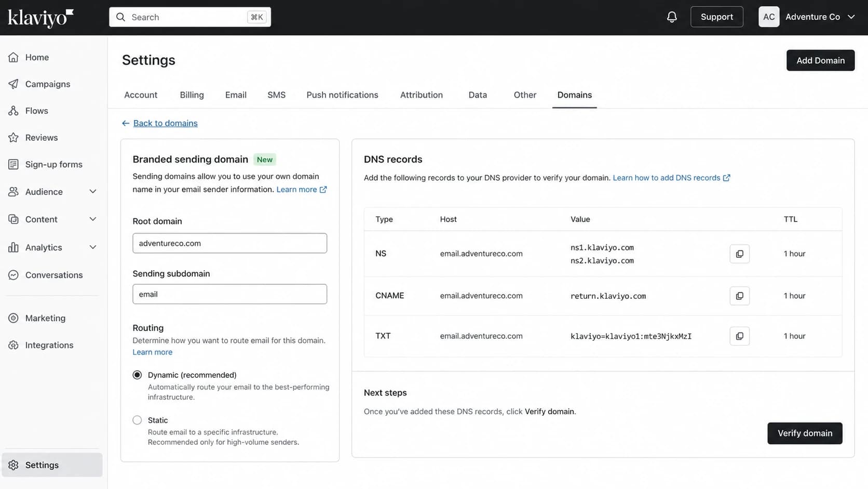Click the ns1.klaviyo.com value text
The image size is (868, 489).
tap(602, 248)
